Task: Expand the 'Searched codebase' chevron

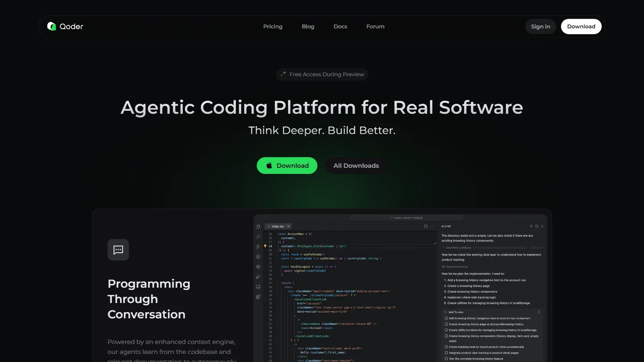Action: click(x=444, y=247)
